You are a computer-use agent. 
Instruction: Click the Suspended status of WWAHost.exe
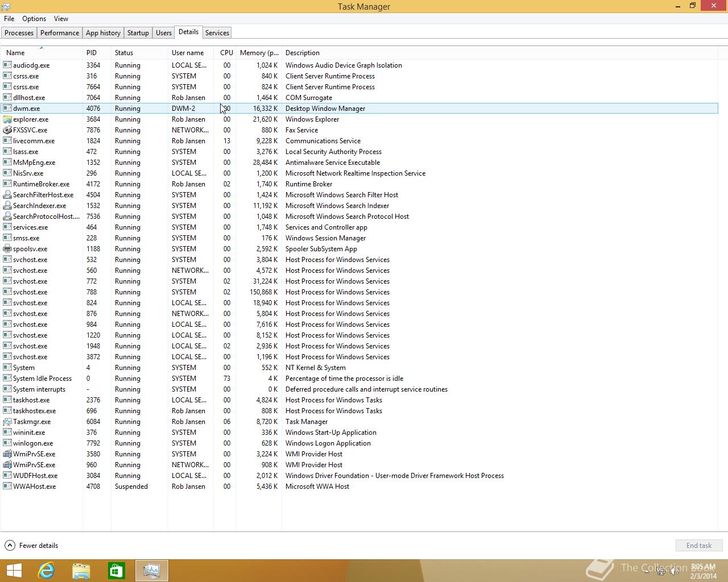pyautogui.click(x=131, y=487)
